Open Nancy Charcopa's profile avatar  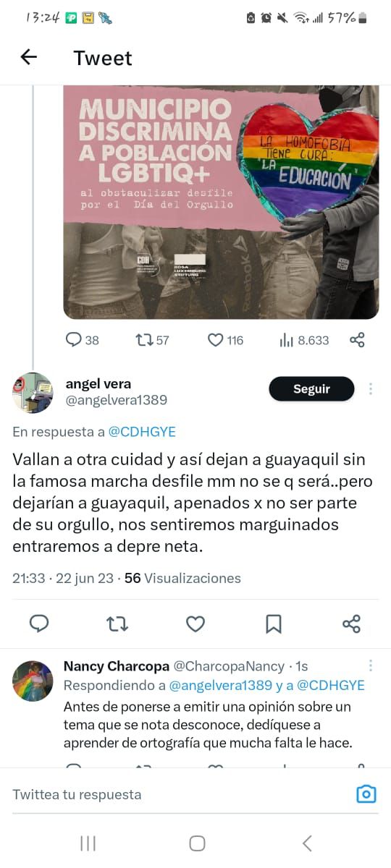33,681
